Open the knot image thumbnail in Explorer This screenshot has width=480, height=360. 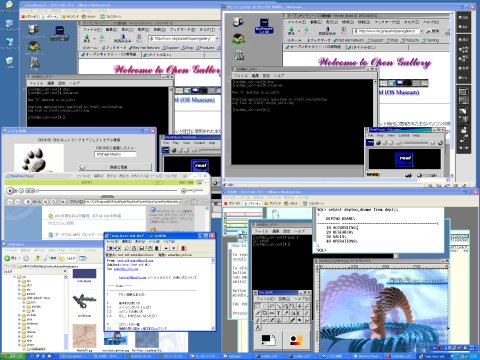84,301
